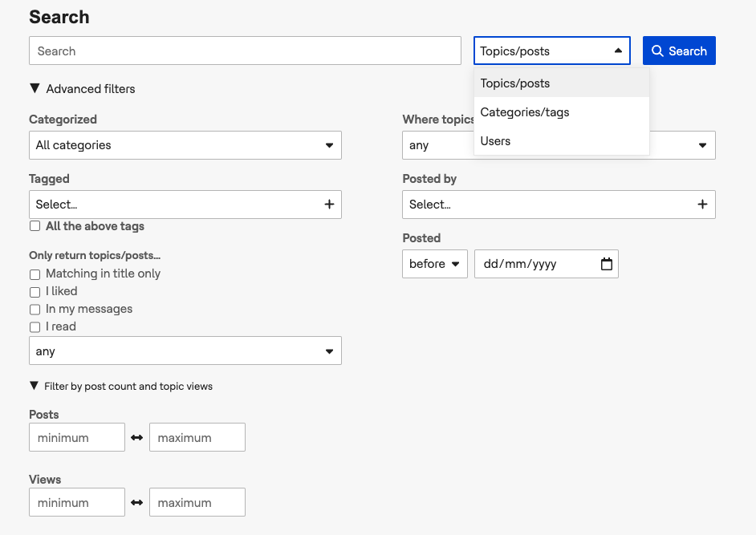Tick the In my messages checkbox
The height and width of the screenshot is (535, 756).
tap(35, 310)
